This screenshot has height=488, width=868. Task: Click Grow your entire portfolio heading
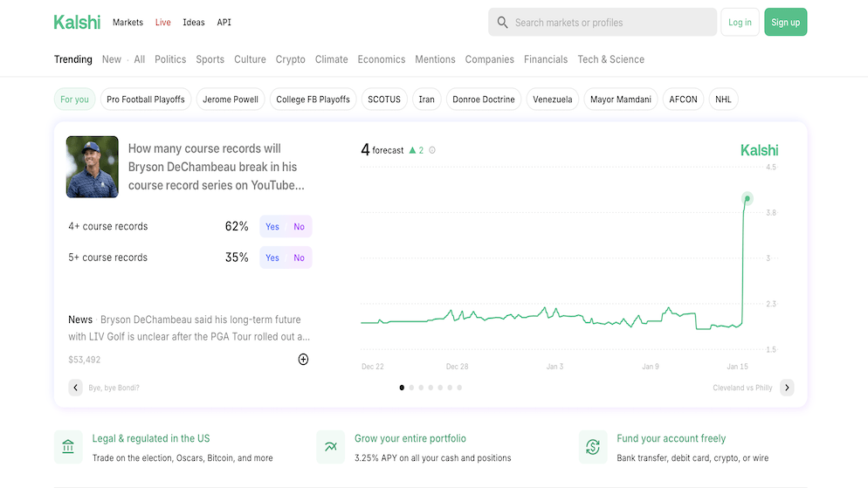[410, 438]
